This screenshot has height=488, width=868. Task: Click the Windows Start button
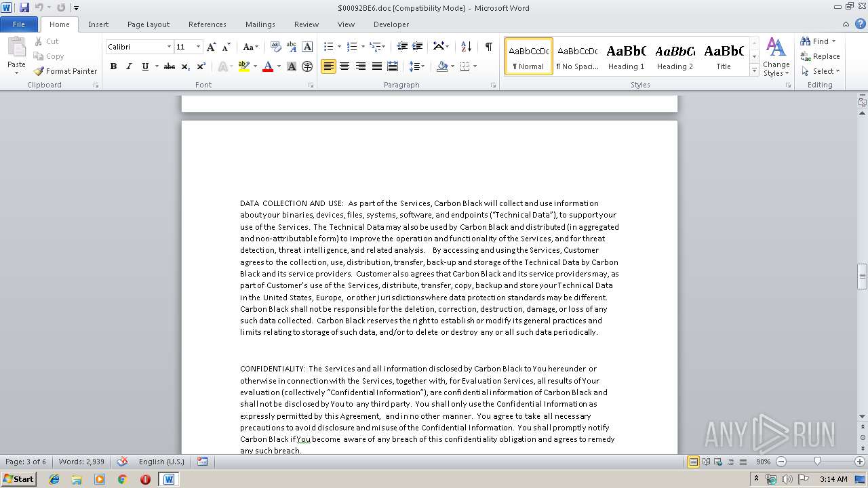coord(18,479)
